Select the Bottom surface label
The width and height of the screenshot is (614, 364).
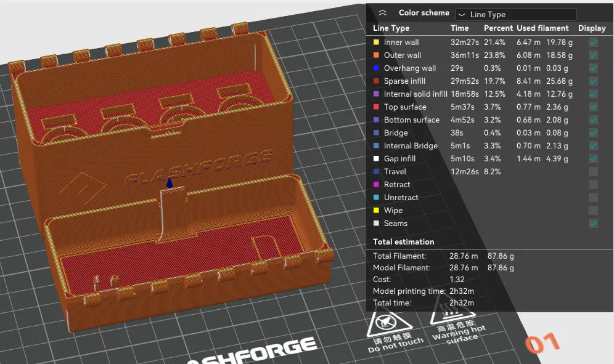tap(412, 119)
